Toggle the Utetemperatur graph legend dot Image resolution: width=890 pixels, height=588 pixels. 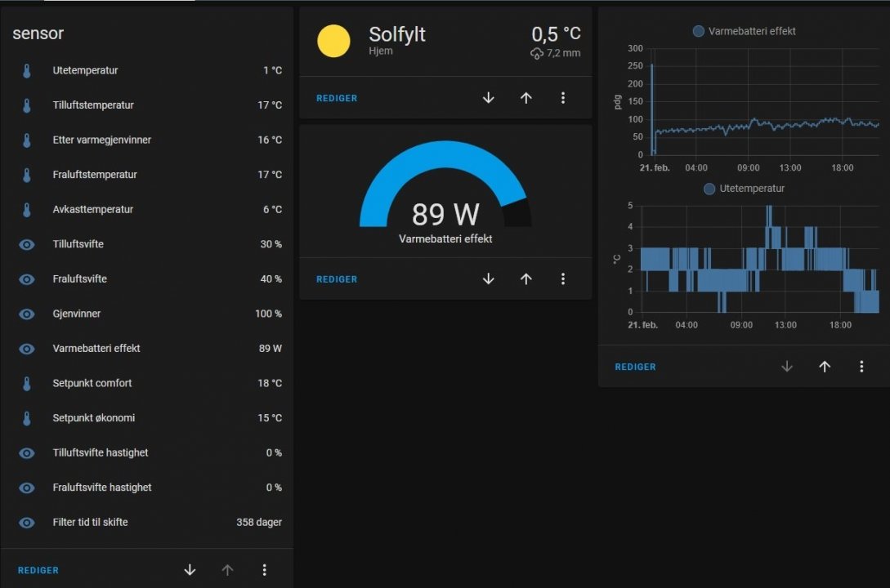[x=709, y=189]
